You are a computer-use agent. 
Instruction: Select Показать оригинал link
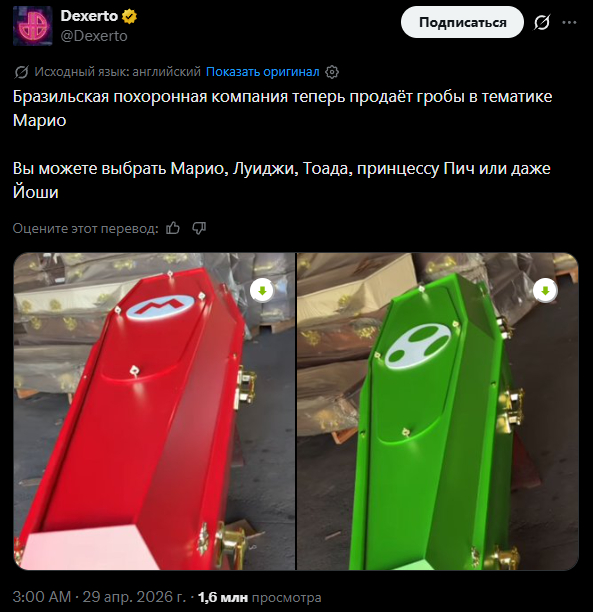coord(262,72)
